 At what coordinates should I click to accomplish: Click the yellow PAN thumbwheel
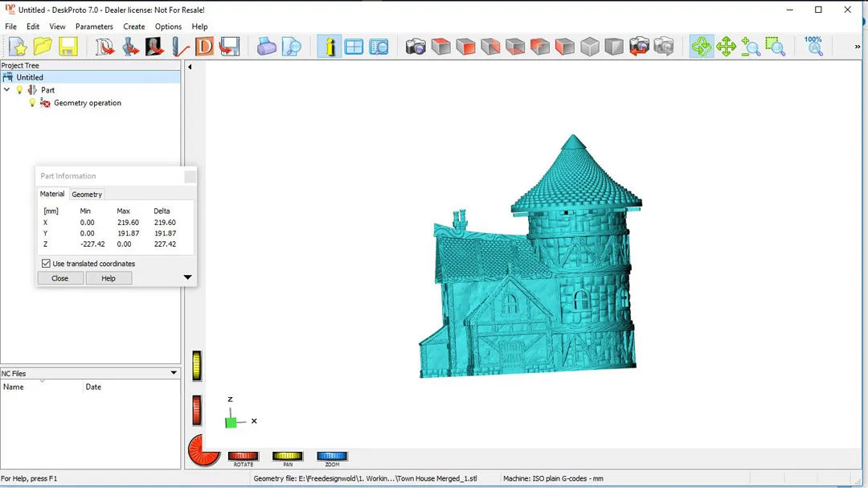coord(287,456)
